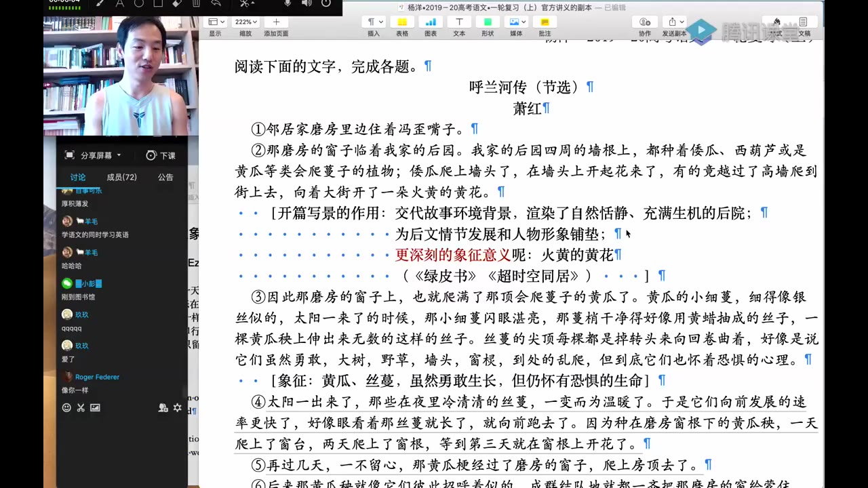868x488 pixels.
Task: Open chat settings gear icon
Action: point(178,407)
